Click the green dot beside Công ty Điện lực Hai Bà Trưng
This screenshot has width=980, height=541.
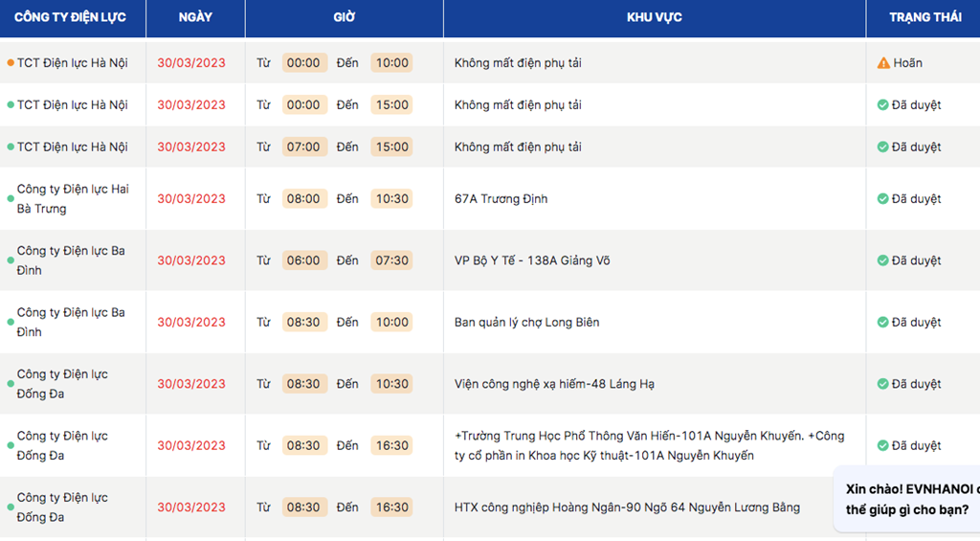[11, 199]
